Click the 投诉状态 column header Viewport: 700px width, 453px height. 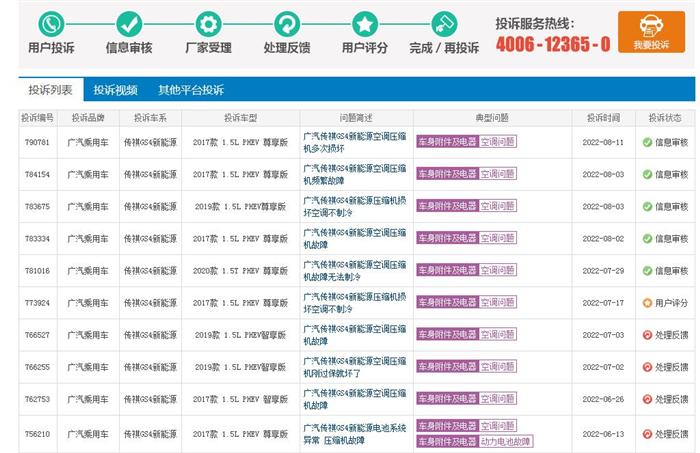(x=664, y=117)
